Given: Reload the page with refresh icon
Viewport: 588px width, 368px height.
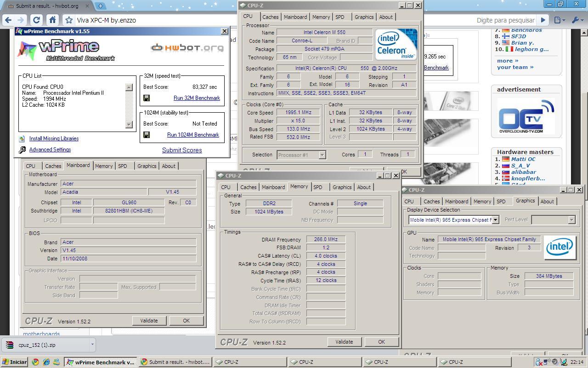Looking at the screenshot, I should (x=36, y=20).
